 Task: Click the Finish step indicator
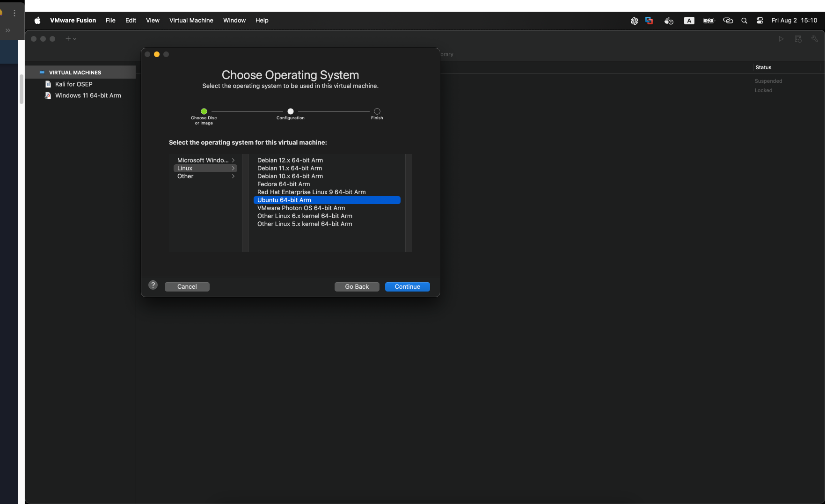click(377, 111)
